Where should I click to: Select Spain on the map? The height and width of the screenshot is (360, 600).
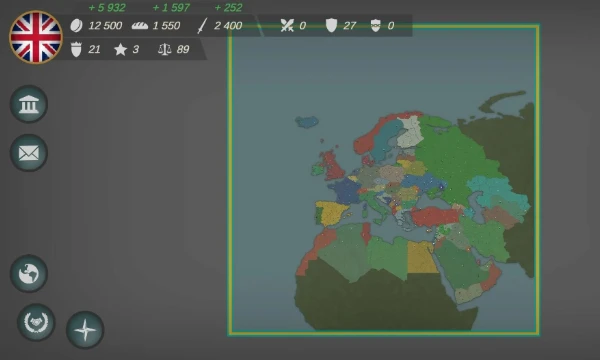click(x=333, y=212)
